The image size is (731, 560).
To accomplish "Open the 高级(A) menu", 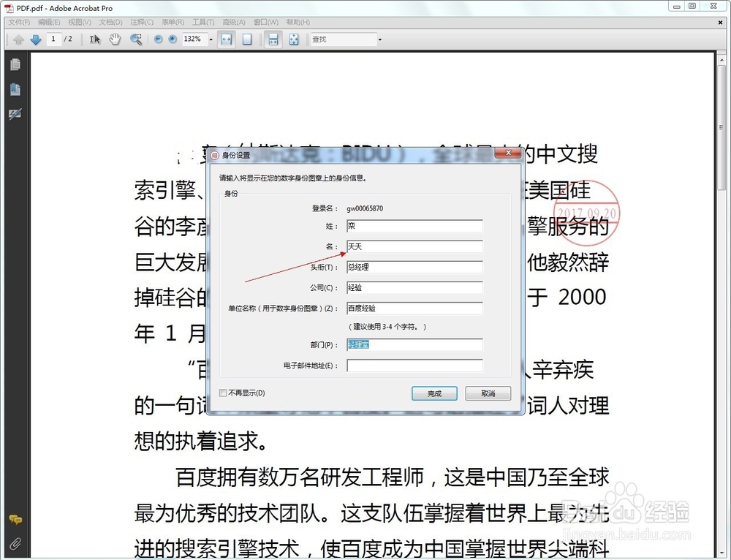I will coord(234,22).
